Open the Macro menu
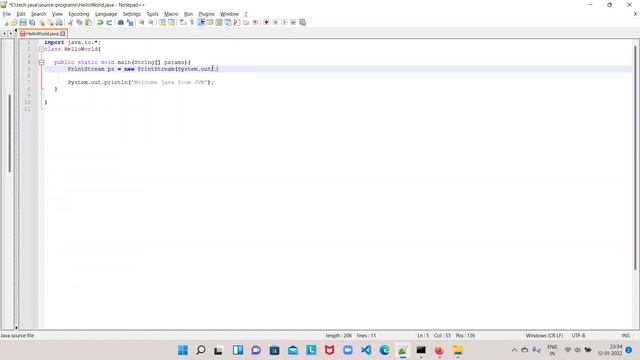This screenshot has height=360, width=640. (x=171, y=14)
